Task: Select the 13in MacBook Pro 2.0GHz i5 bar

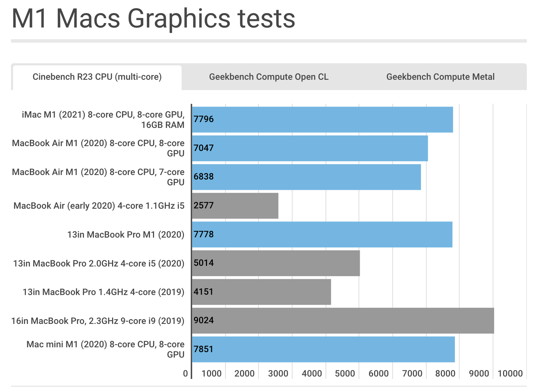Action: (275, 263)
